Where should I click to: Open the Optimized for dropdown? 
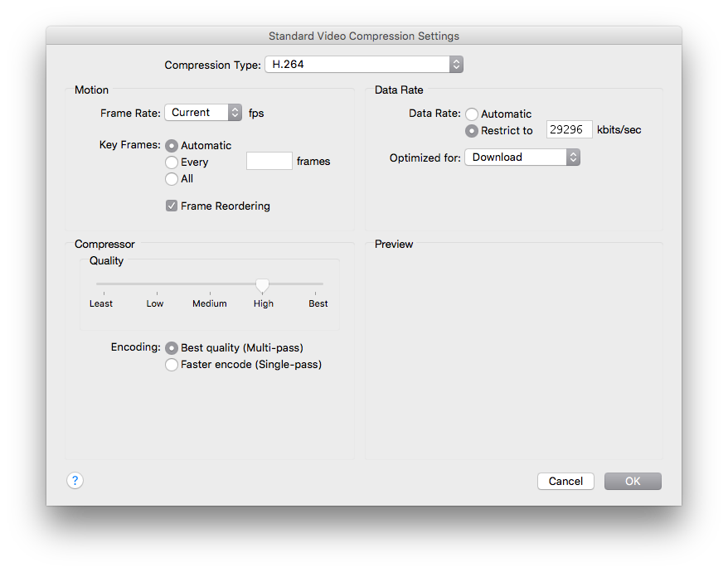tap(522, 157)
